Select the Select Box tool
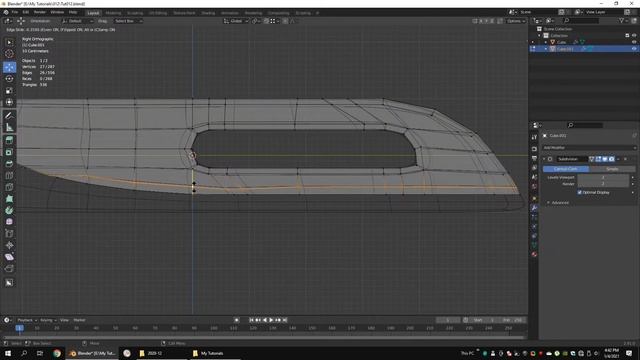 (x=9, y=42)
